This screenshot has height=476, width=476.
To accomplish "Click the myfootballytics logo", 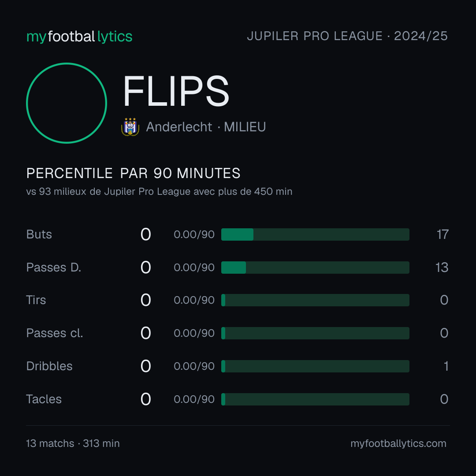I will (x=79, y=37).
